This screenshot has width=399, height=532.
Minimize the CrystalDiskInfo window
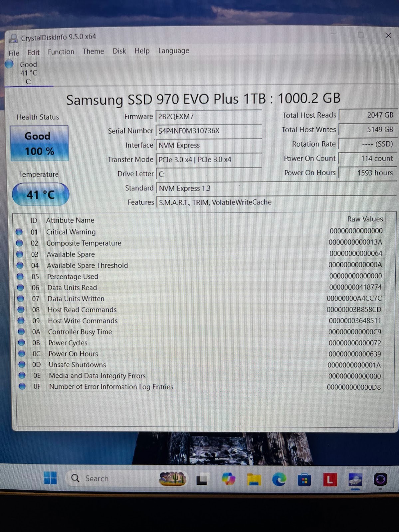click(333, 34)
